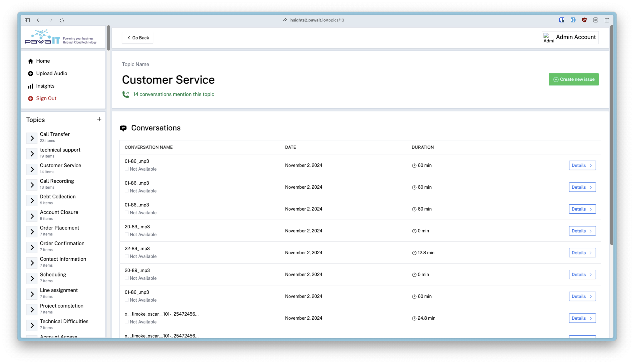Click the browser reload icon
Image resolution: width=634 pixels, height=364 pixels.
(x=62, y=20)
